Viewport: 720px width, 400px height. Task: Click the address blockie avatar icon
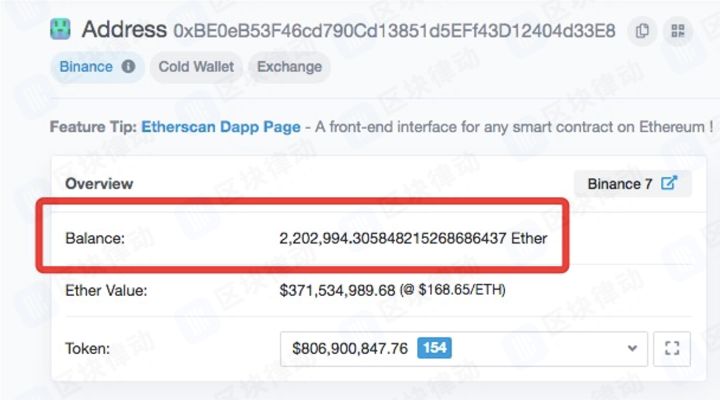(60, 29)
